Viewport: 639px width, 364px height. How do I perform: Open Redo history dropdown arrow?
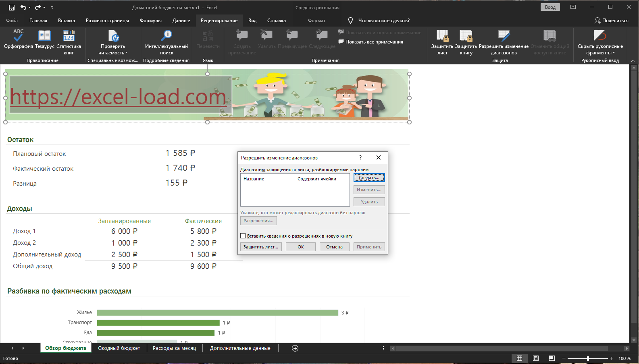(x=44, y=7)
